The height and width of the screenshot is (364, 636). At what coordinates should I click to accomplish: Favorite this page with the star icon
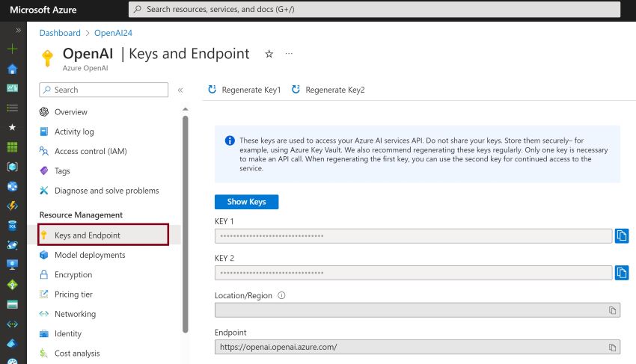pos(269,54)
